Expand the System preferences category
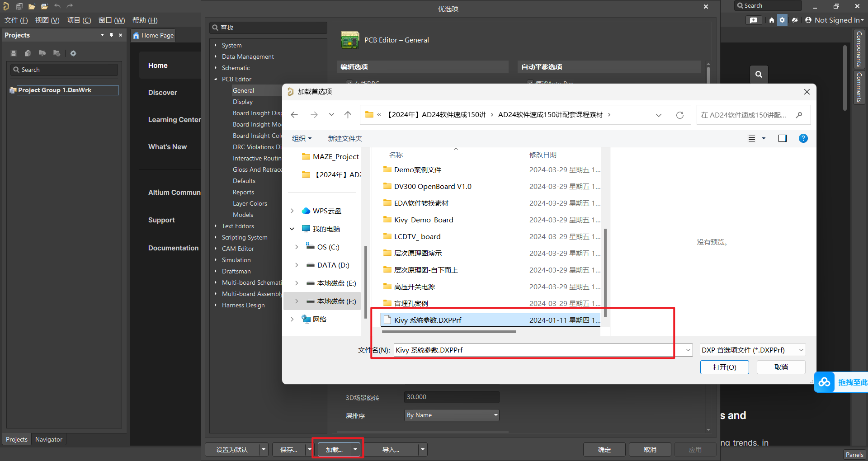Screen dimensions: 868x461 215,45
